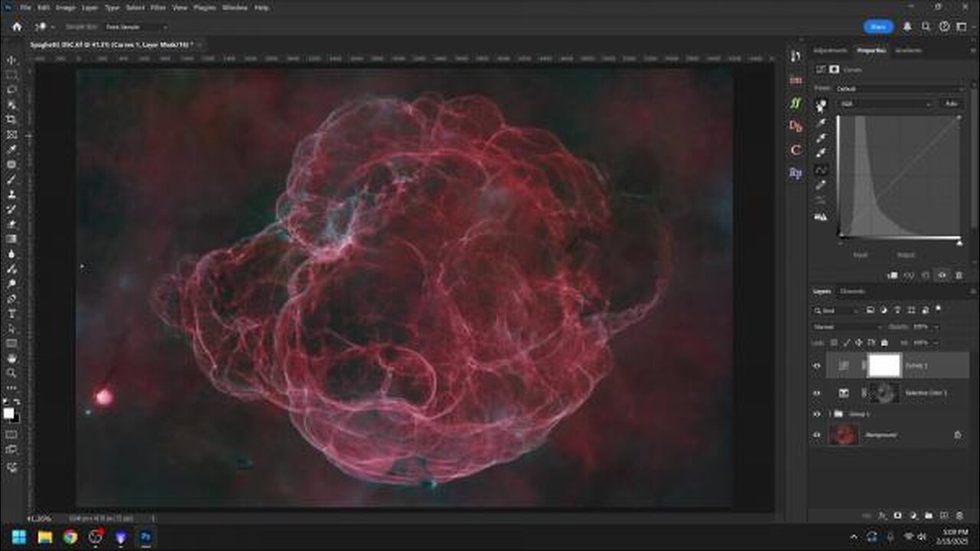Expand the Group 1 folder
Viewport: 980px width, 551px height.
(x=831, y=414)
